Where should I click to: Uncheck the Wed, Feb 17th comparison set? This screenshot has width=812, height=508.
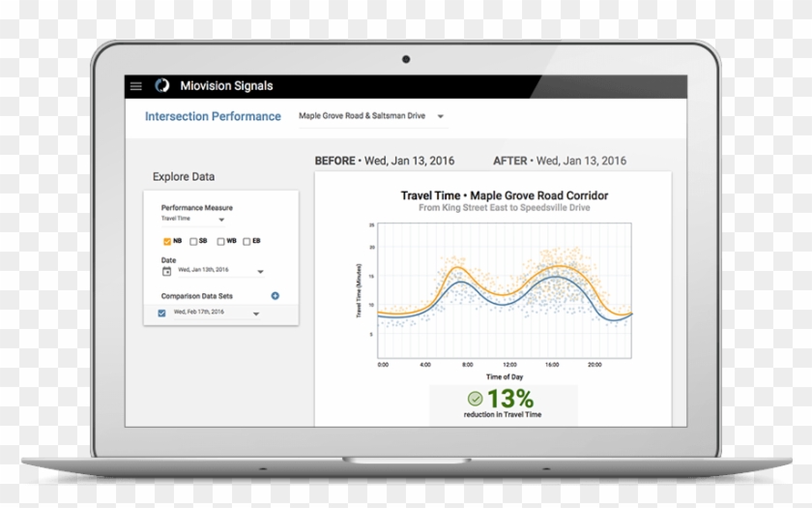point(161,313)
